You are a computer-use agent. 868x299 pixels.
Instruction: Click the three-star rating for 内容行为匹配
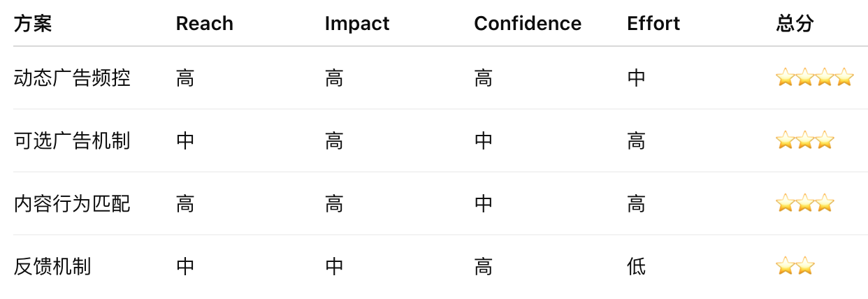[805, 203]
